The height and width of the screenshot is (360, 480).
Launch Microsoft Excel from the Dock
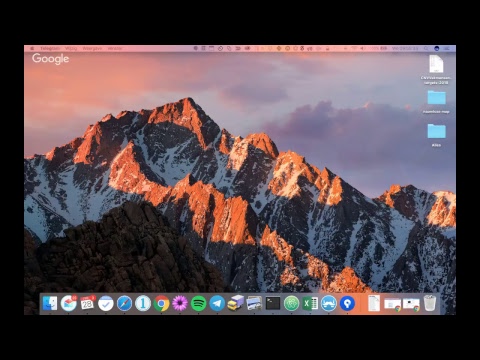tap(310, 304)
